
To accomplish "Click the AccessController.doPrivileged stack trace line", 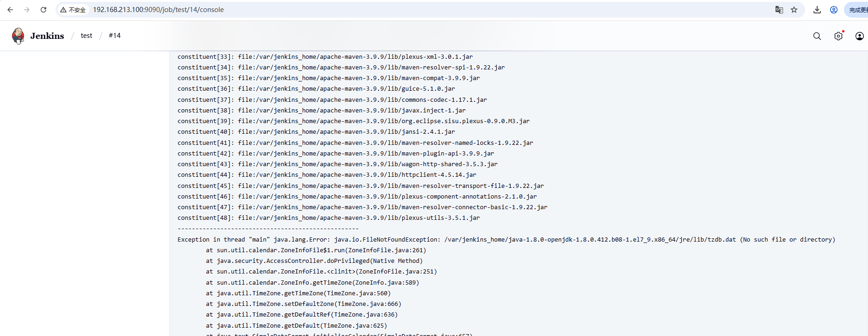I will [x=314, y=261].
